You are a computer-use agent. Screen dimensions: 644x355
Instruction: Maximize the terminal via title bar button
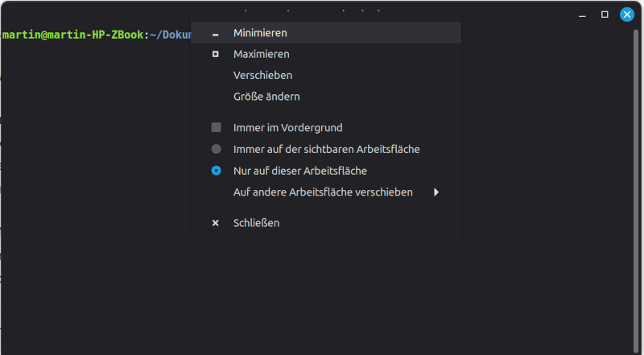(x=605, y=14)
